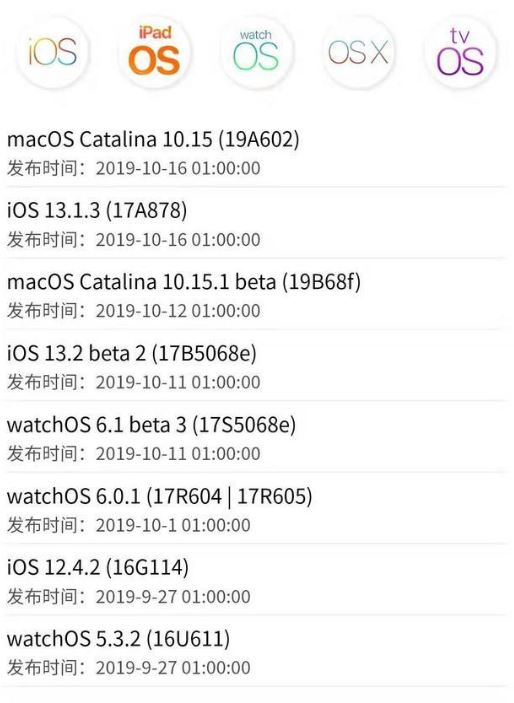
Task: Select the iOS category icon
Action: (x=52, y=52)
